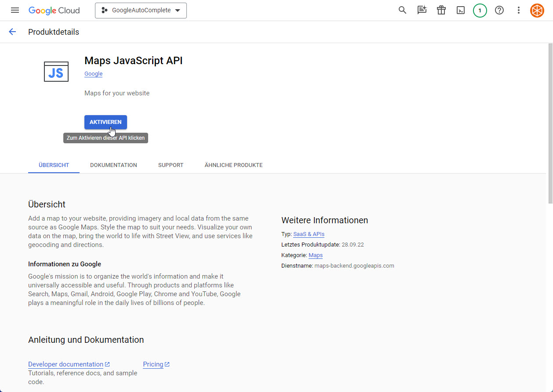Viewport: 553px width, 392px height.
Task: Click the Übersicht section heading
Action: 47,204
